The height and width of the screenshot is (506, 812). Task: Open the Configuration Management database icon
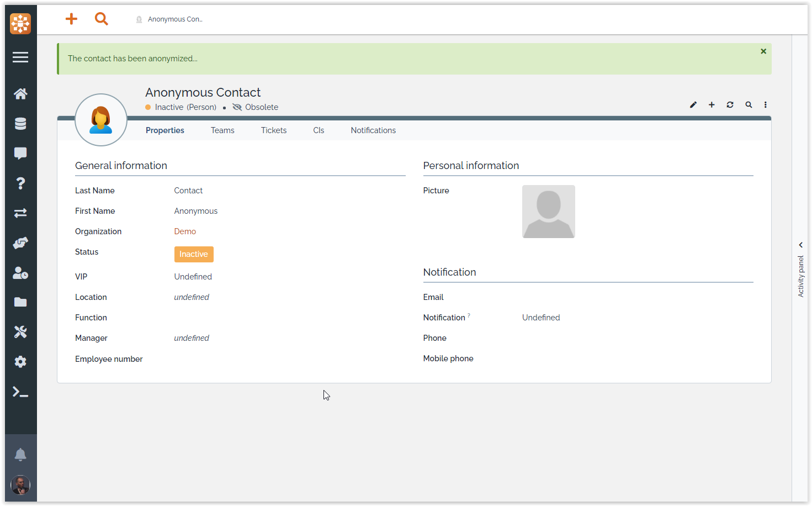pyautogui.click(x=20, y=123)
